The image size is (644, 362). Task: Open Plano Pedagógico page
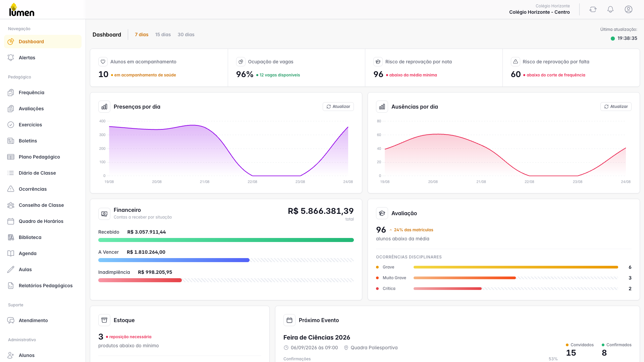(x=43, y=157)
